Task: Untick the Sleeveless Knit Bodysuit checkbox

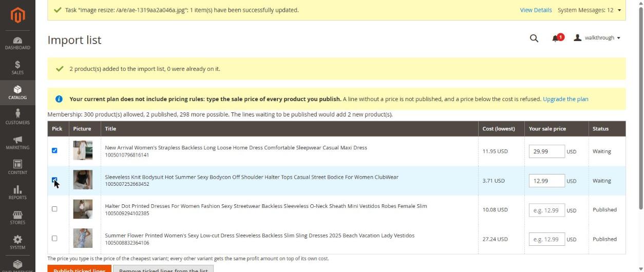Action: pyautogui.click(x=54, y=180)
